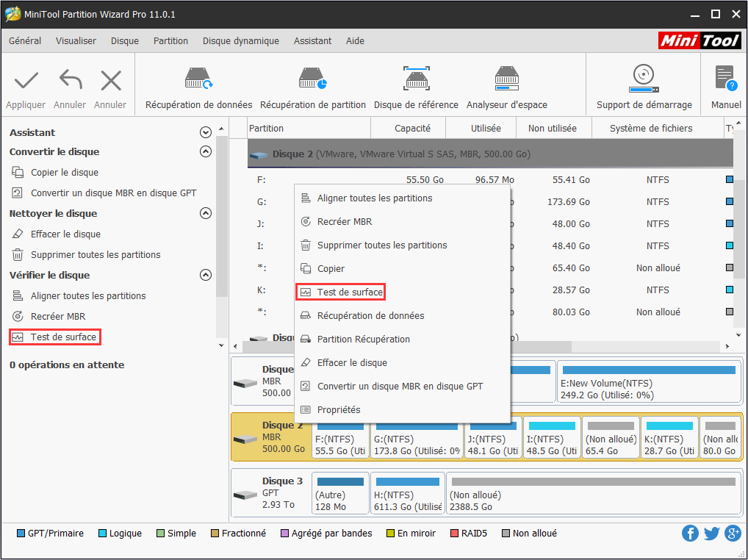Choose Récupération de données in context menu
The image size is (748, 560).
tap(402, 316)
